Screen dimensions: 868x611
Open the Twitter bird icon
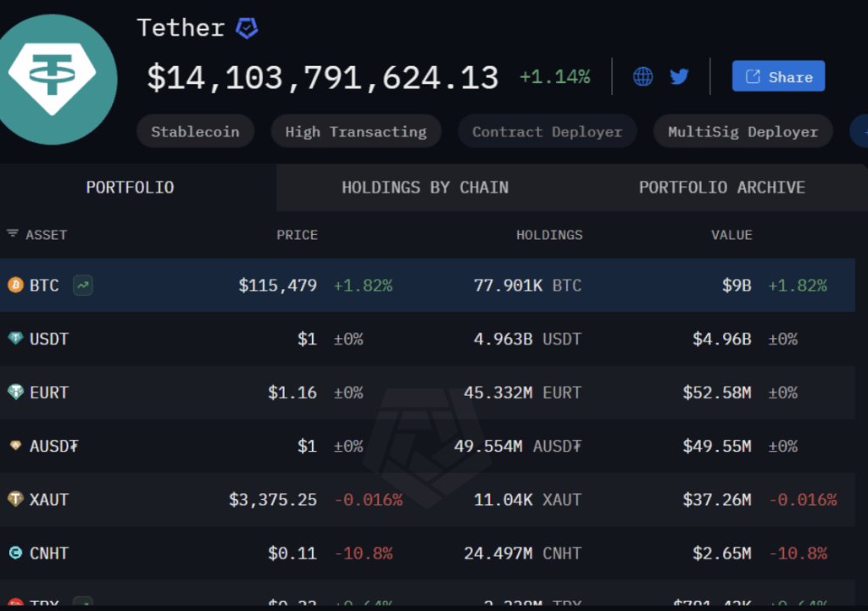pyautogui.click(x=679, y=77)
